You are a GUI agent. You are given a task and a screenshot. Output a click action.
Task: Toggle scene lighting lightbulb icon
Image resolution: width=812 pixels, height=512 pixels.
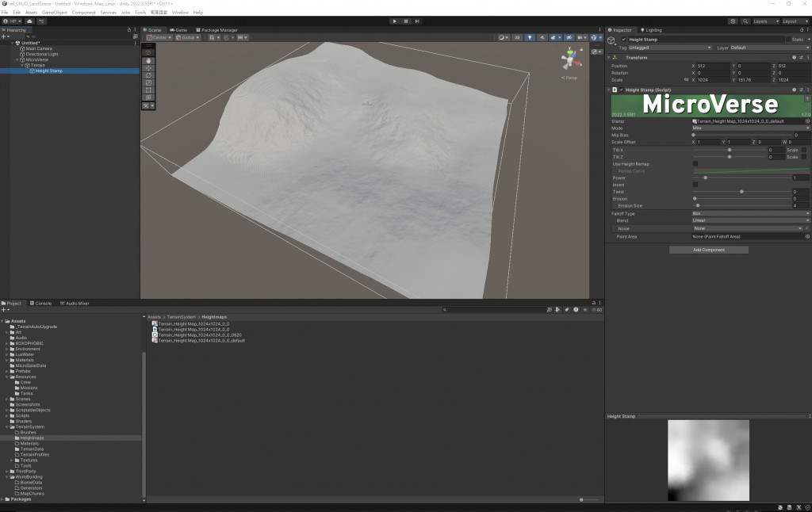[x=530, y=37]
